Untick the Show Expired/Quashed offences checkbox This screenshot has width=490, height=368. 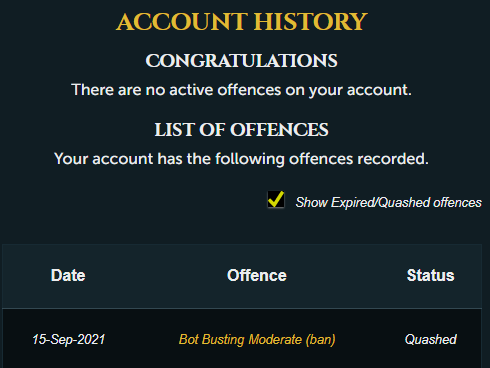pos(276,200)
